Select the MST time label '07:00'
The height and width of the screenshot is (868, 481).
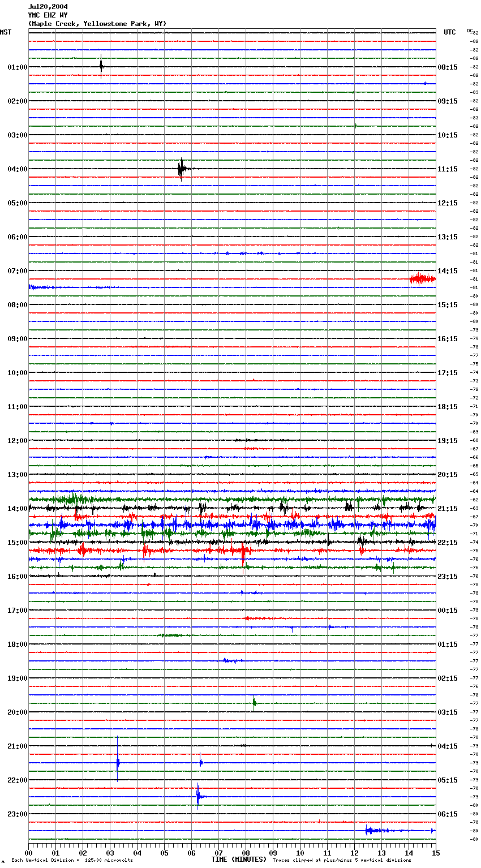click(x=18, y=271)
